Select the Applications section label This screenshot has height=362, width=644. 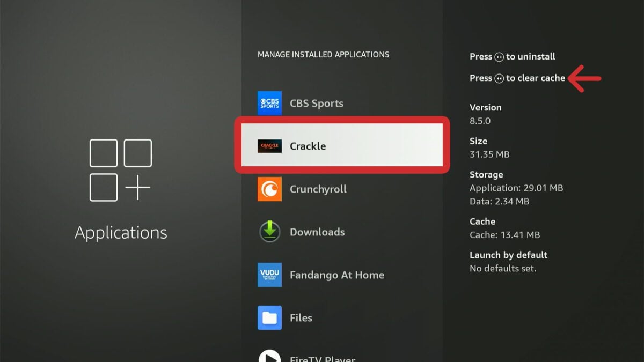120,232
